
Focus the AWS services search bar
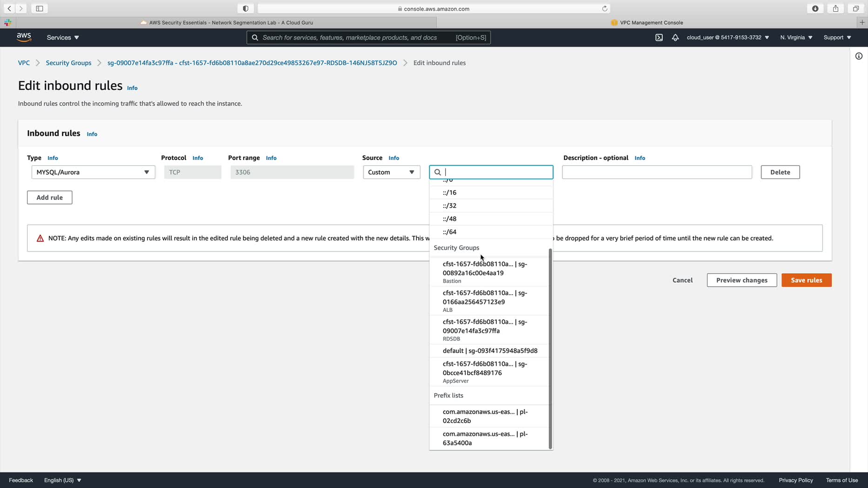coord(368,38)
